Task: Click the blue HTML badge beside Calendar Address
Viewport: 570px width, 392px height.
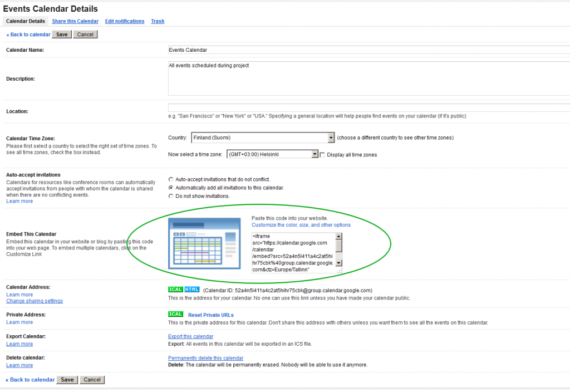Action: pyautogui.click(x=191, y=290)
